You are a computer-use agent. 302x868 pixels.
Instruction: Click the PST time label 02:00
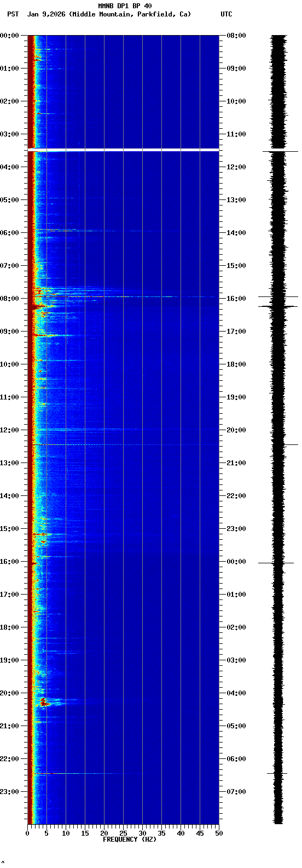(10, 101)
